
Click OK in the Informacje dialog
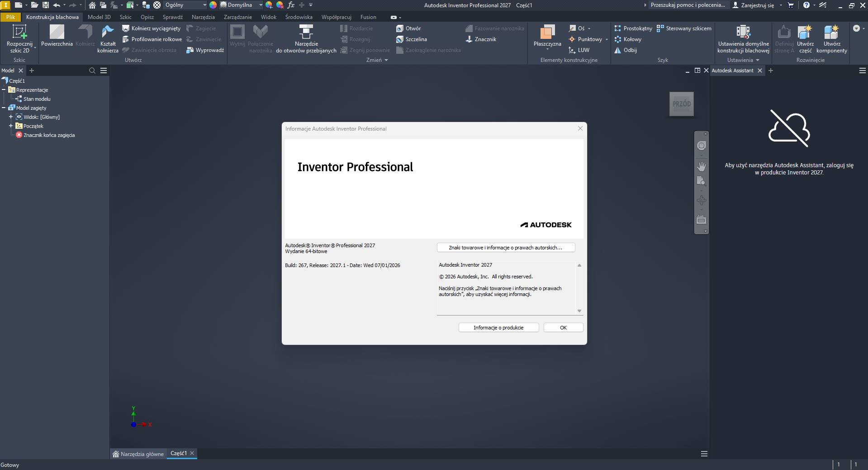pyautogui.click(x=563, y=328)
